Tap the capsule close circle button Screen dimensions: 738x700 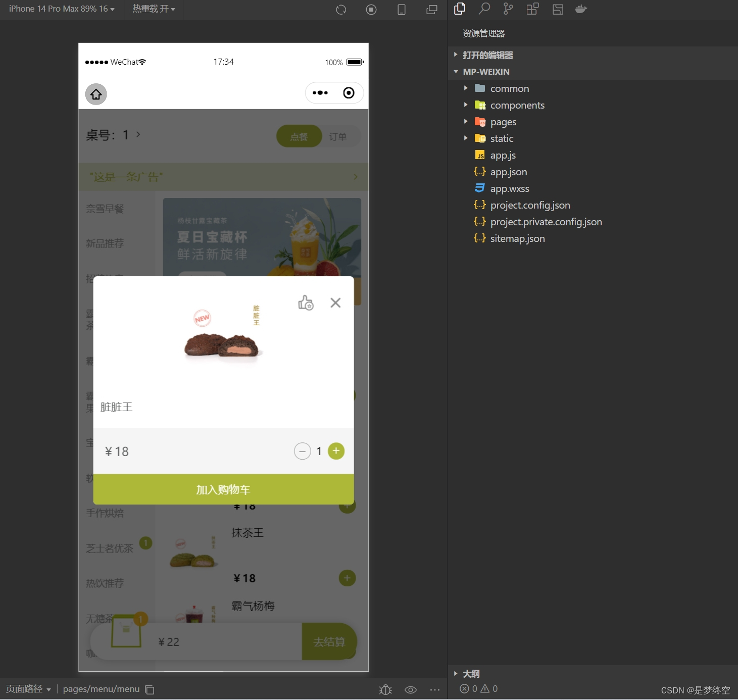(x=349, y=93)
